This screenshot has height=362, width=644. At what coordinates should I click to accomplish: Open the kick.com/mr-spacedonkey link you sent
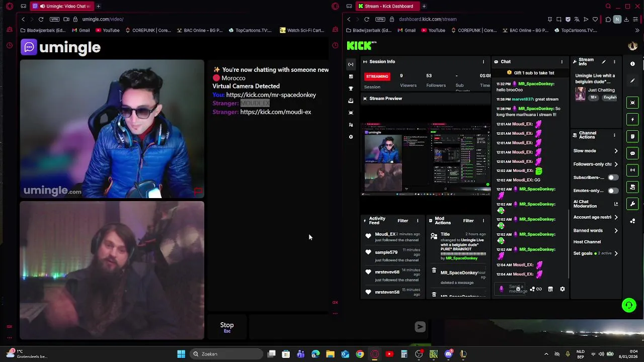(x=271, y=95)
